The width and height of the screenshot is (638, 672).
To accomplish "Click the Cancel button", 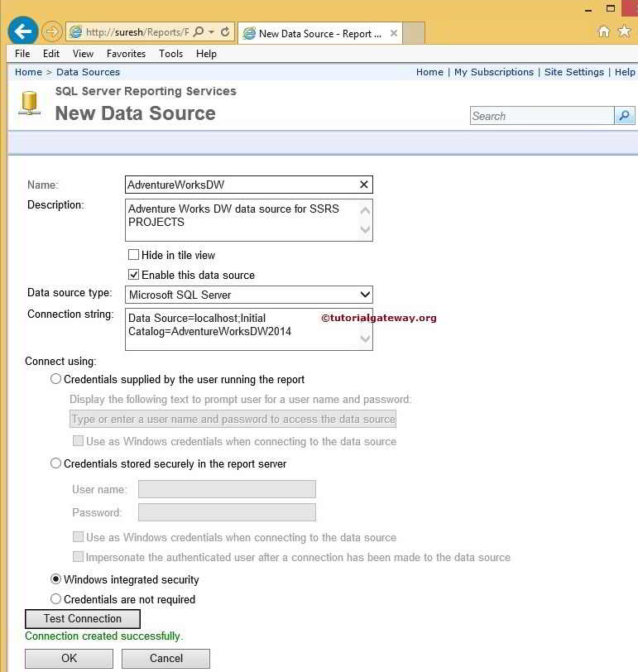I will point(165,658).
